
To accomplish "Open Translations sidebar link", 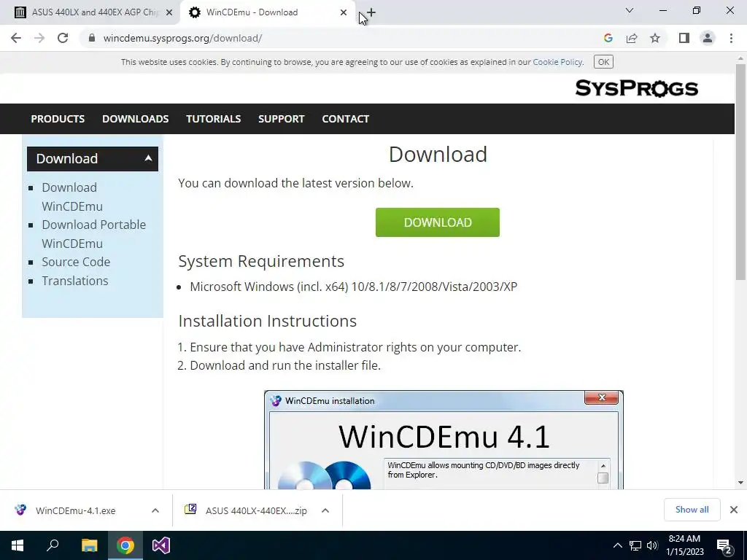I will point(75,281).
